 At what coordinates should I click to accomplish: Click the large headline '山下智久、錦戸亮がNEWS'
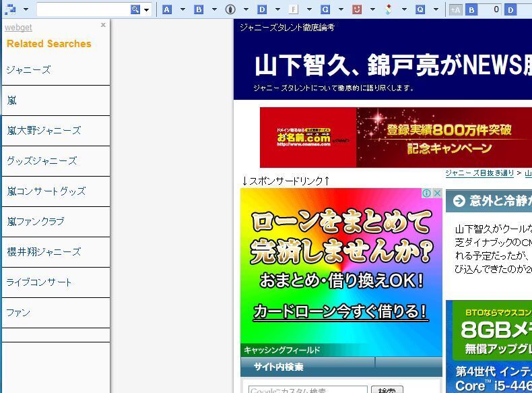coord(393,65)
